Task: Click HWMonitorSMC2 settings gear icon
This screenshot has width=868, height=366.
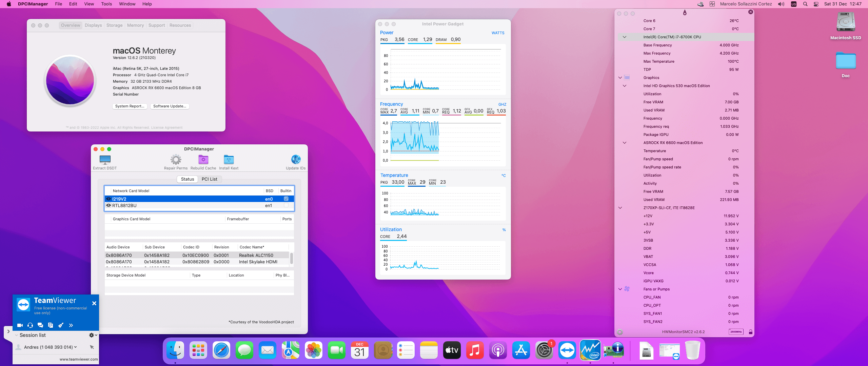Action: pos(620,332)
